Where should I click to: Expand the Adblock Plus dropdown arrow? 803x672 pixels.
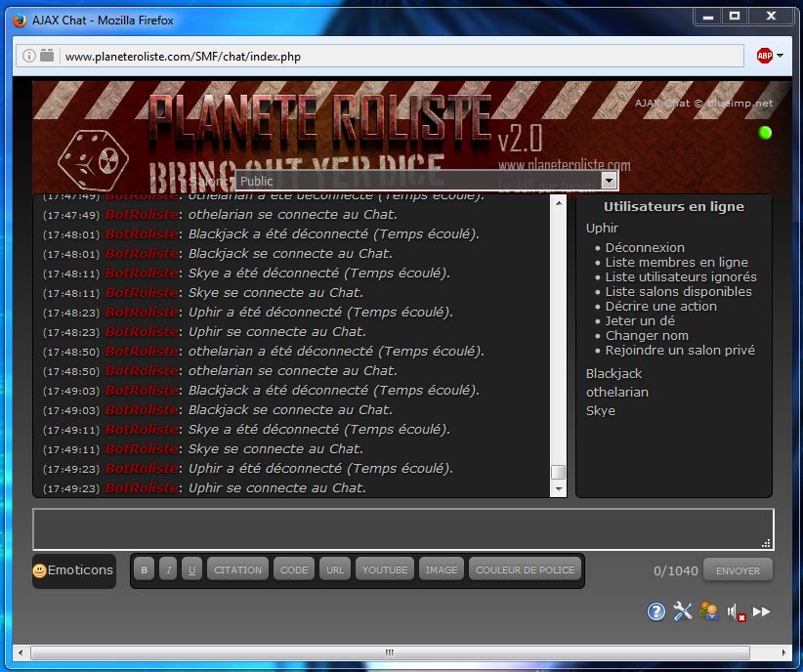[x=780, y=56]
